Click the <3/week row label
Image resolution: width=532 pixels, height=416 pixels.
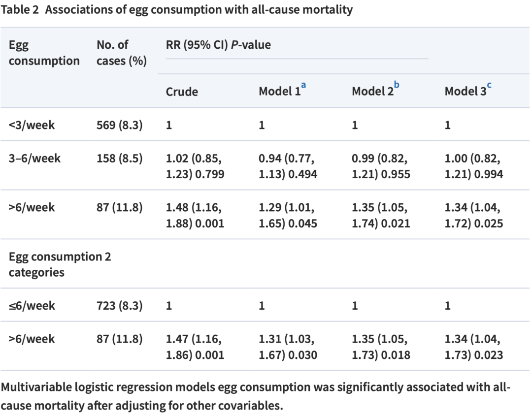pos(32,125)
